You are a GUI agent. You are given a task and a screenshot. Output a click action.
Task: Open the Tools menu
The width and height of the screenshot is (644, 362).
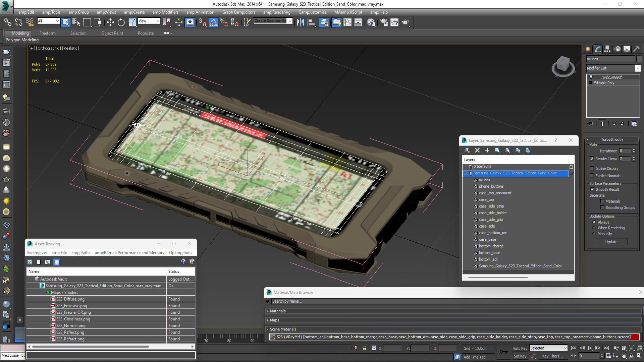pos(51,12)
